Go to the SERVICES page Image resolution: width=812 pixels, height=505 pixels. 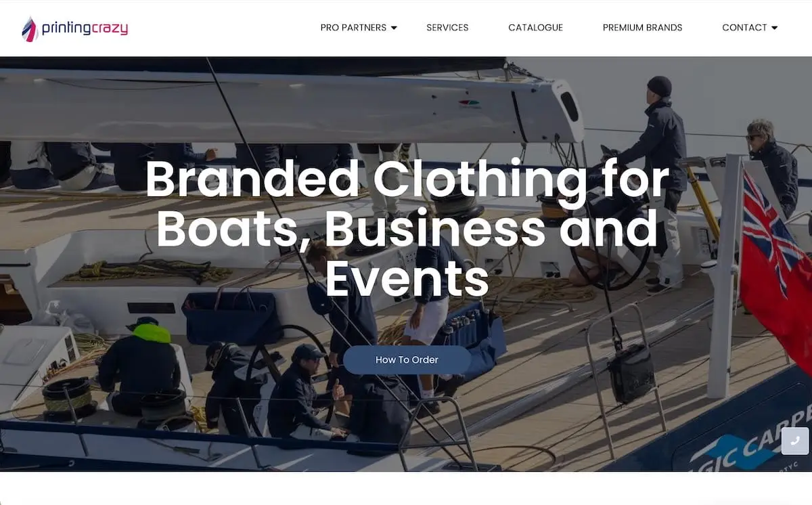coord(447,28)
